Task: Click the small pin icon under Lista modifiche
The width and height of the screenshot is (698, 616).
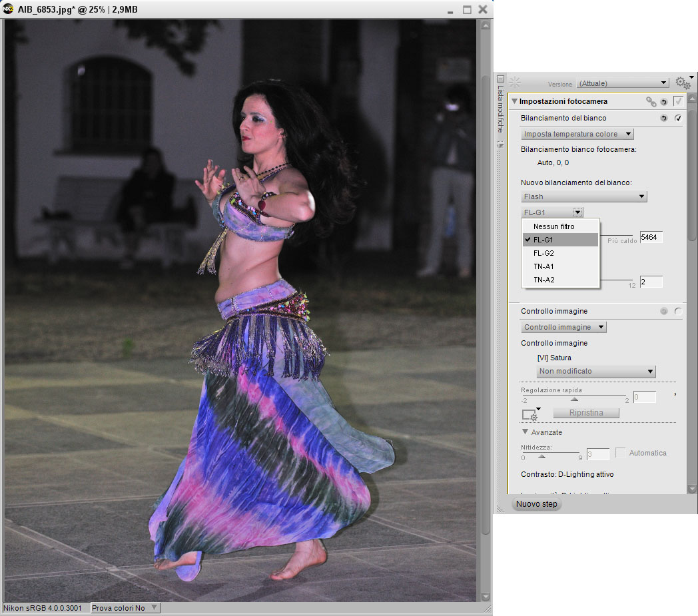Action: (501, 145)
